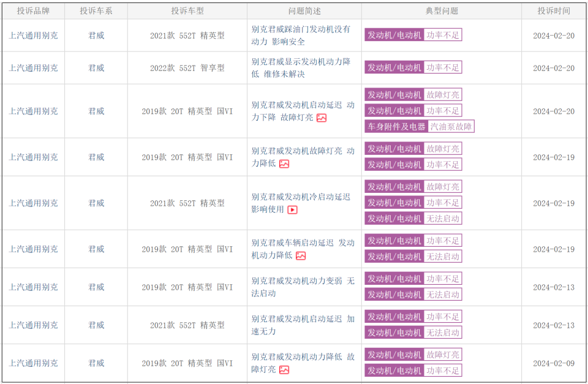Open complaint 别克君威发动机启动延迟 动力下降 故障灯亮

pyautogui.click(x=303, y=111)
